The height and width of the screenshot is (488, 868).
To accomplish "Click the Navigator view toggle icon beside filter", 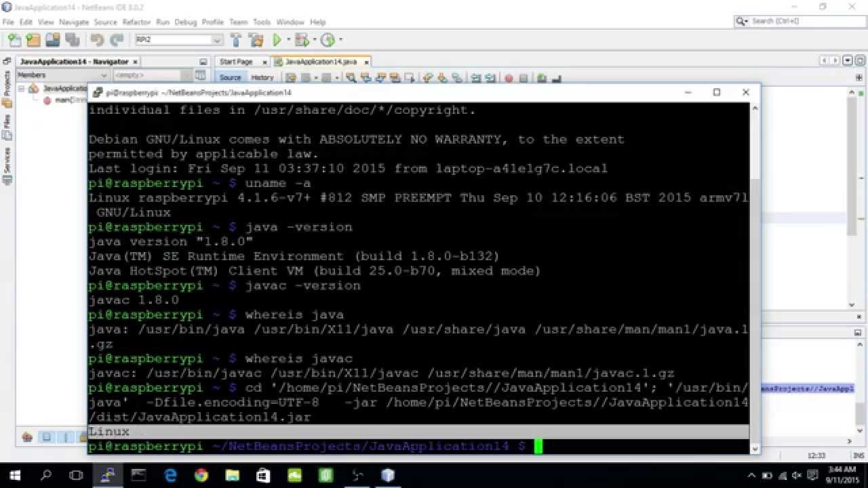I will [201, 75].
